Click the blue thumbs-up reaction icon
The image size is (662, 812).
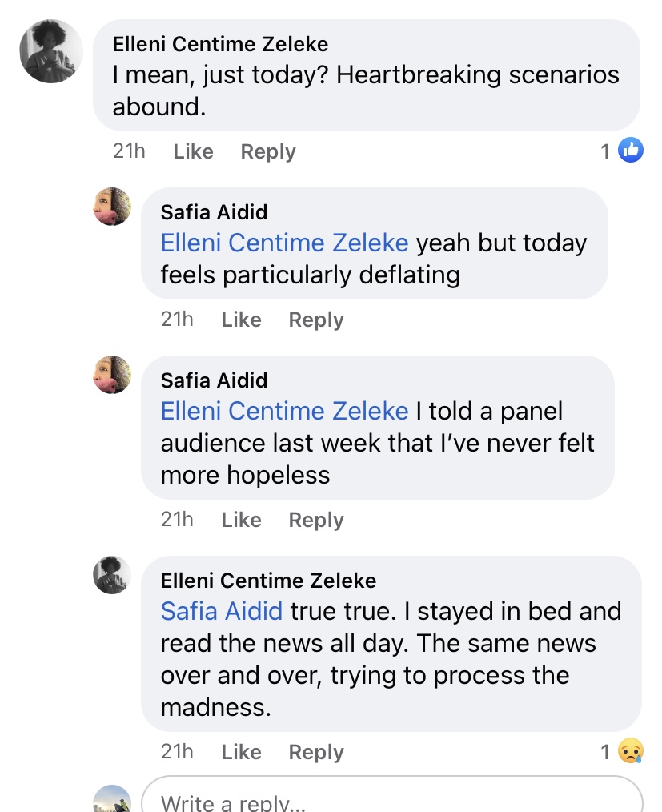tap(631, 150)
